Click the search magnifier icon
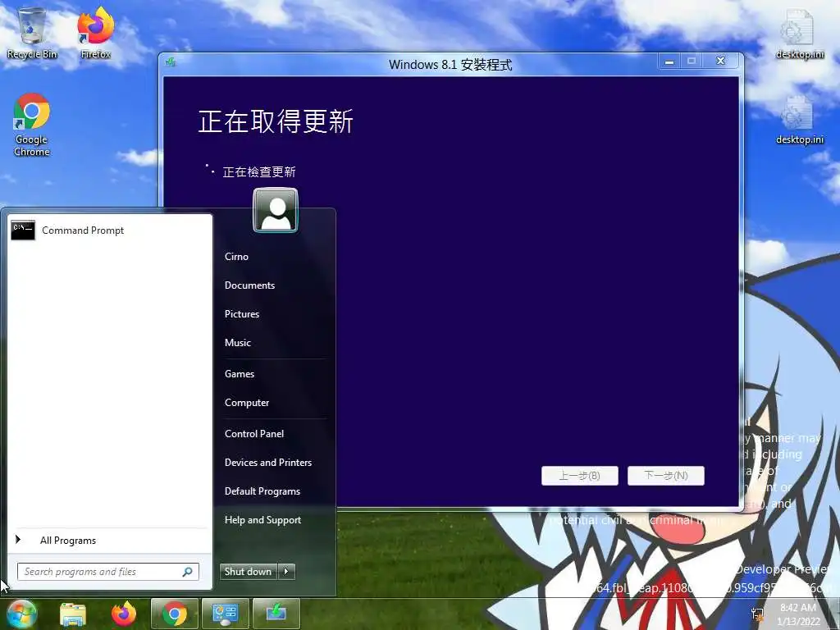 [x=188, y=572]
